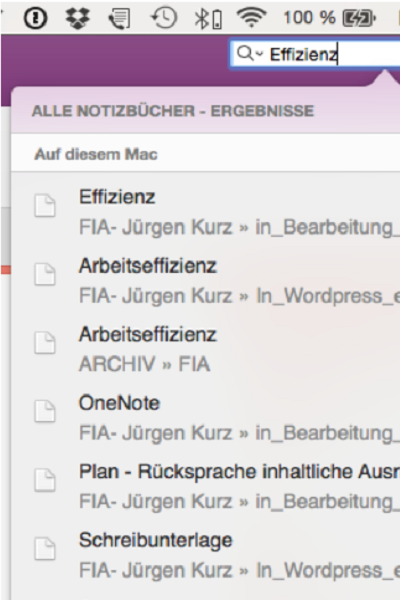This screenshot has width=400, height=600.
Task: Select the Auf diesem Mac section header
Action: (96, 155)
